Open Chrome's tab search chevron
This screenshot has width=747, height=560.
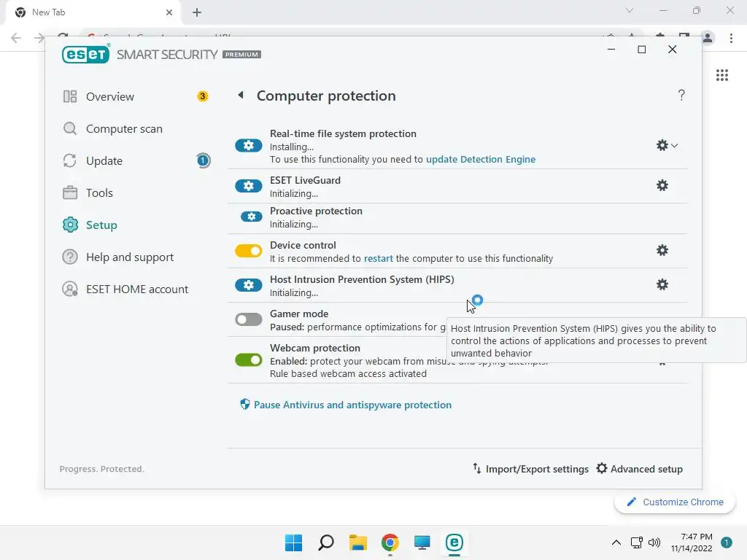point(630,10)
